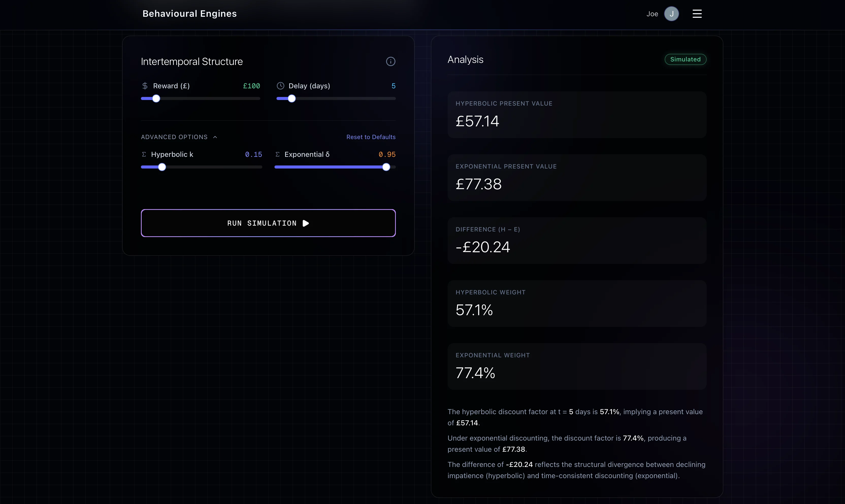The height and width of the screenshot is (504, 845).
Task: Click the Hyperbolic k slider handle
Action: (x=162, y=167)
